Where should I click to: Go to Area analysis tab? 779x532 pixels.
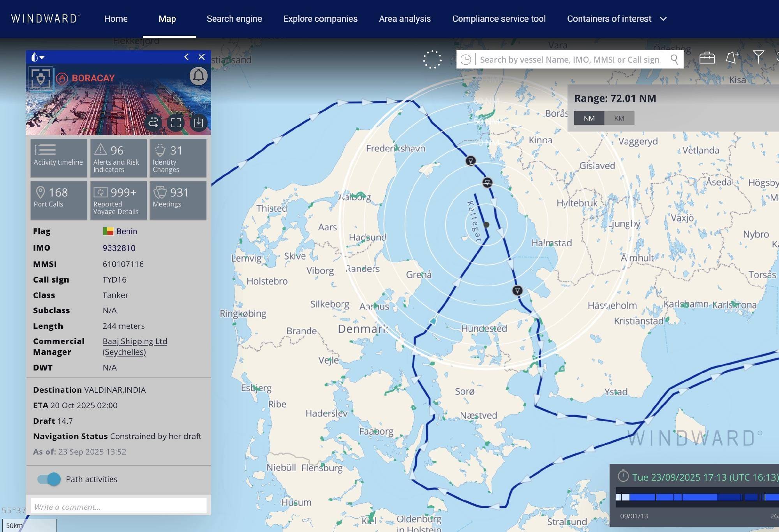(x=405, y=19)
